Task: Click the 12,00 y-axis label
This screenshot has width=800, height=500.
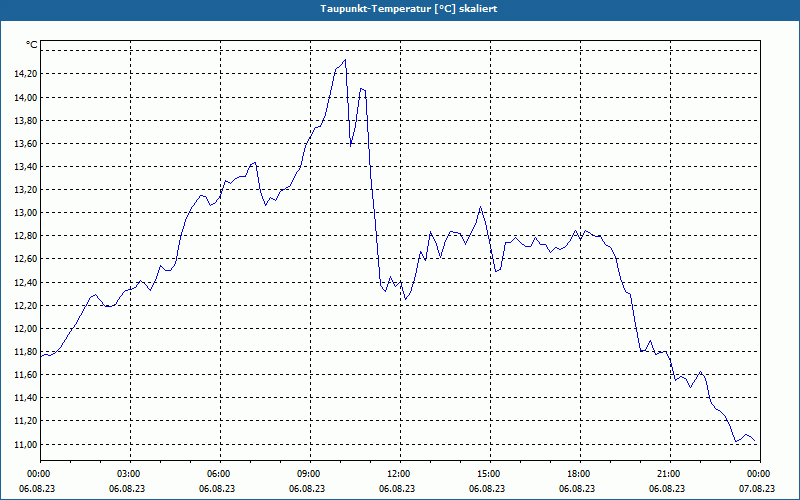Action: (x=26, y=329)
